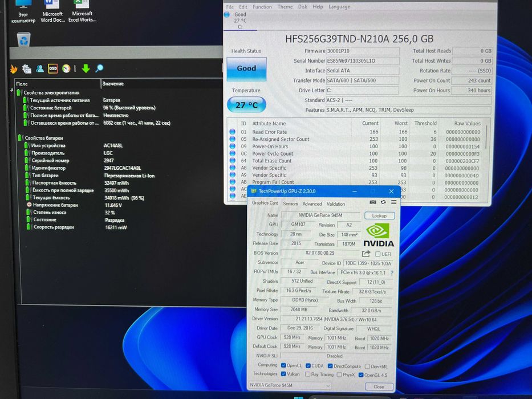Open the Function menu in CrystalDiskInfo

[x=262, y=7]
